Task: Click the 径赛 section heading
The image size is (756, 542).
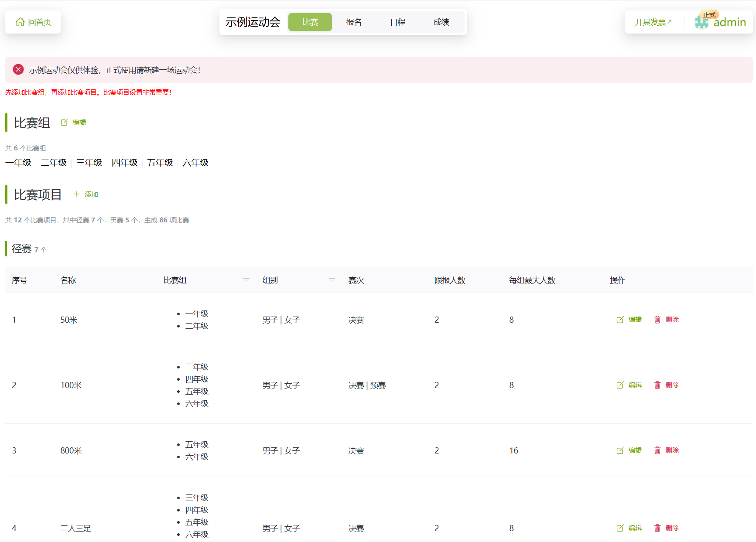Action: tap(22, 249)
